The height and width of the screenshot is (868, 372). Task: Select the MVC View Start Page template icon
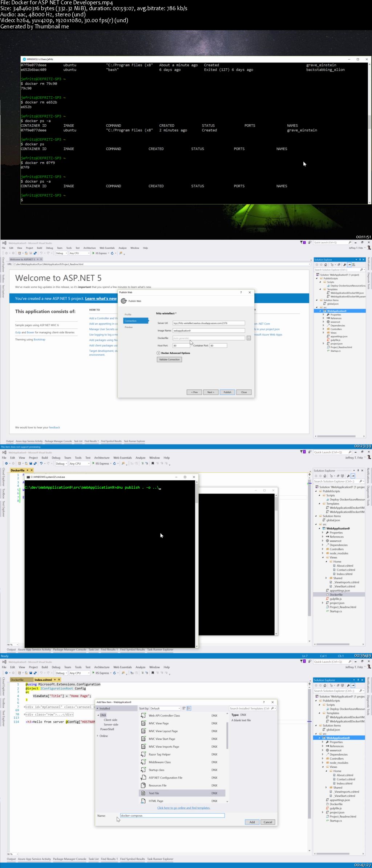pos(143,739)
